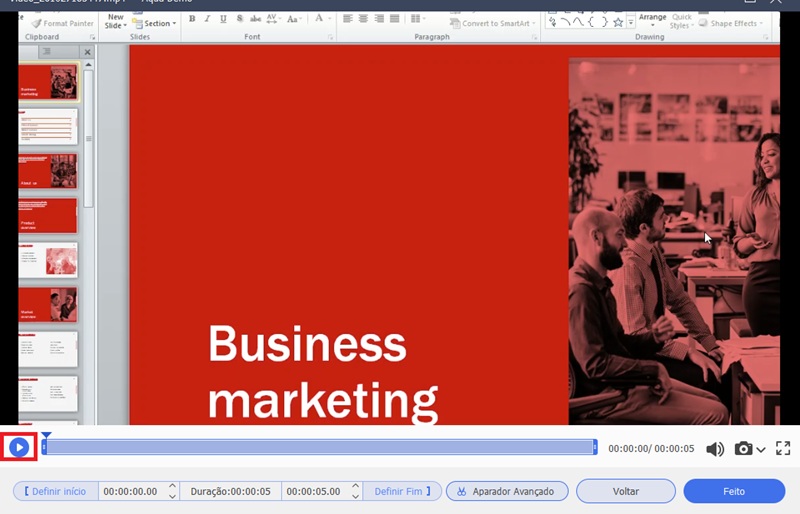Image resolution: width=800 pixels, height=514 pixels.
Task: Play the trimmed video clip
Action: point(19,448)
